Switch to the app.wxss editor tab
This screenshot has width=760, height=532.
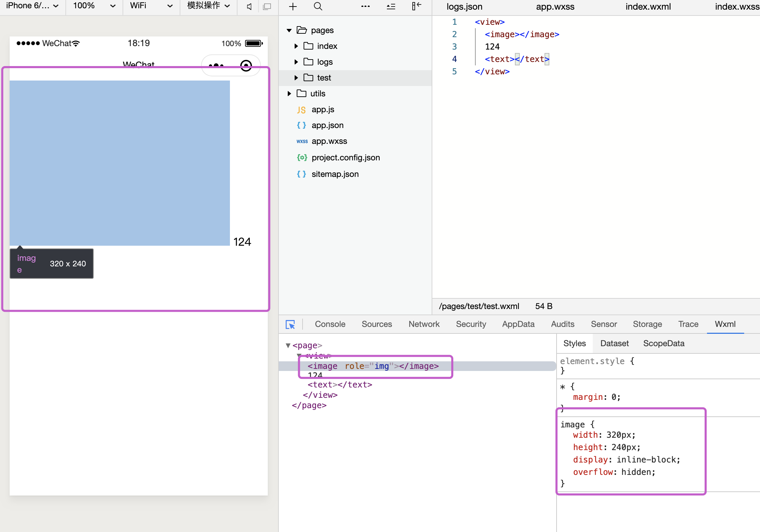(x=555, y=7)
